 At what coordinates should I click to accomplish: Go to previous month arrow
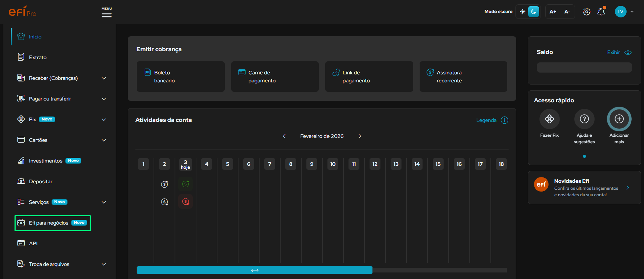[284, 136]
